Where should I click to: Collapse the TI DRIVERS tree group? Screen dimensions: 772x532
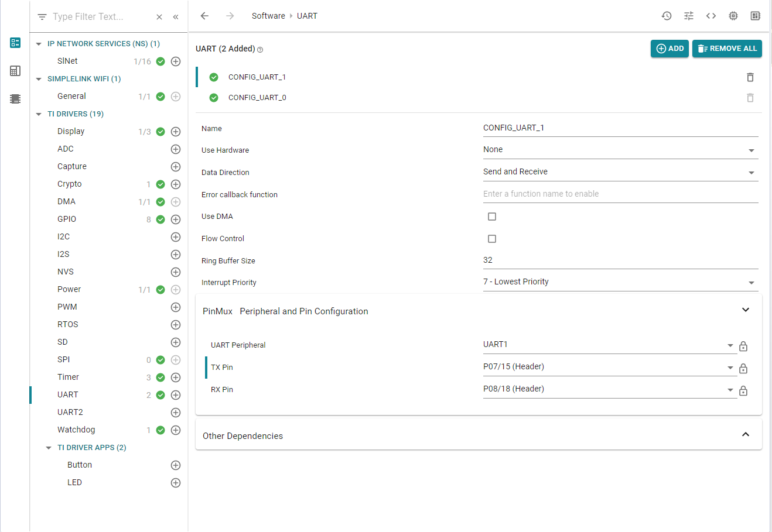[39, 114]
